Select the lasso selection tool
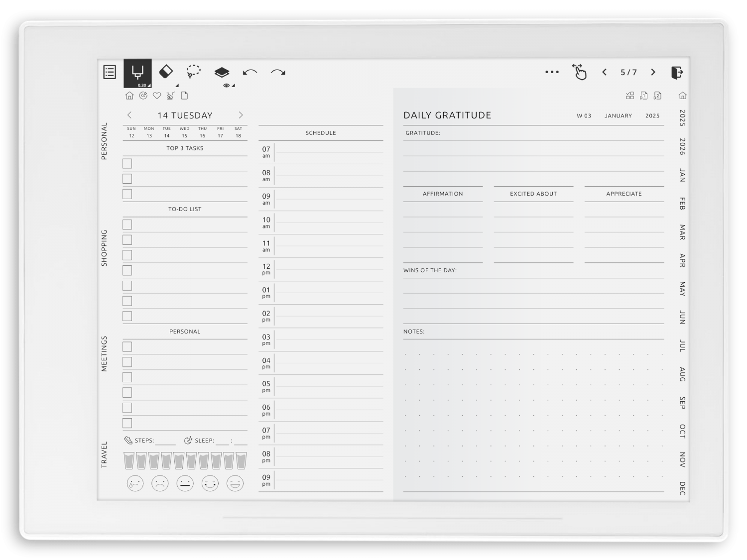The image size is (747, 560). pos(193,72)
